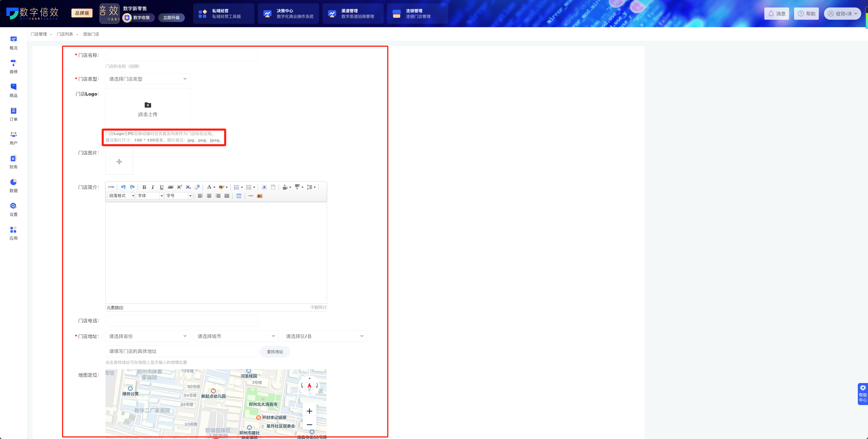This screenshot has height=439, width=868.
Task: Open the 段落格式 paragraph format dropdown
Action: pos(121,195)
